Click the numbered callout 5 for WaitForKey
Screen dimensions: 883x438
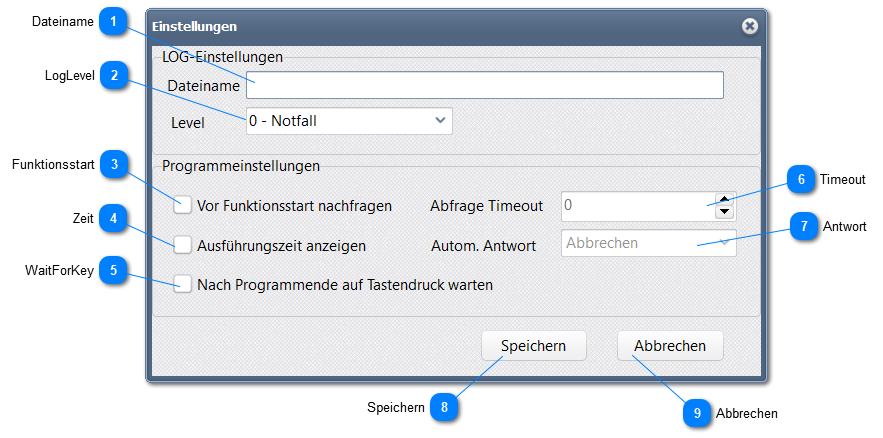[117, 270]
